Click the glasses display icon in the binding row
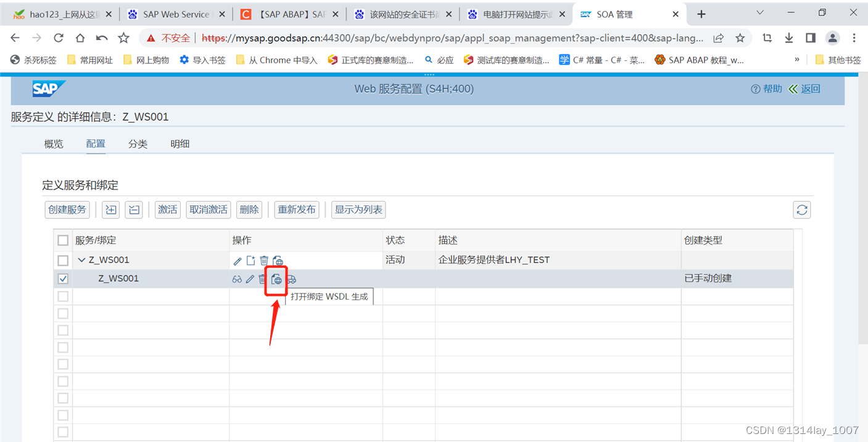Viewport: 868px width, 442px height. tap(237, 279)
